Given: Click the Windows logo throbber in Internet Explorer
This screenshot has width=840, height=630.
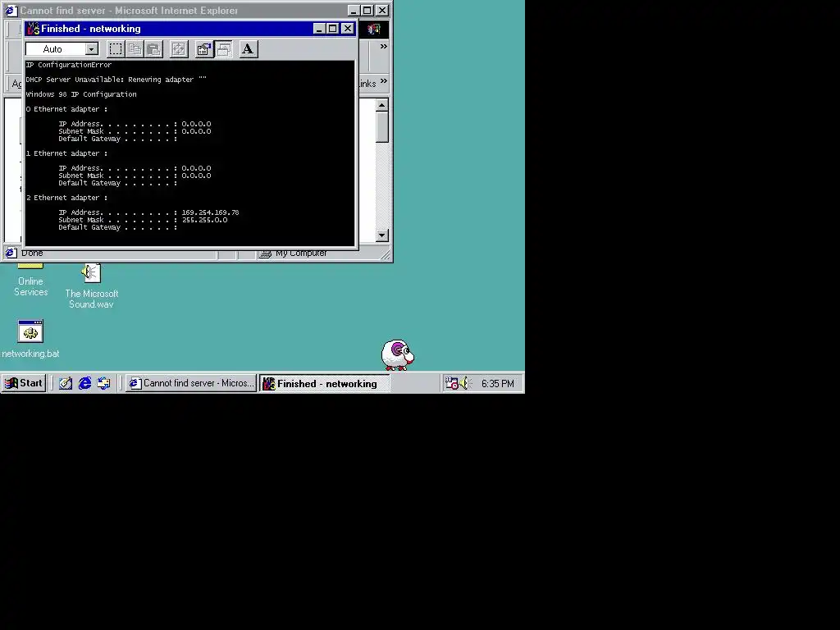Looking at the screenshot, I should click(x=374, y=29).
